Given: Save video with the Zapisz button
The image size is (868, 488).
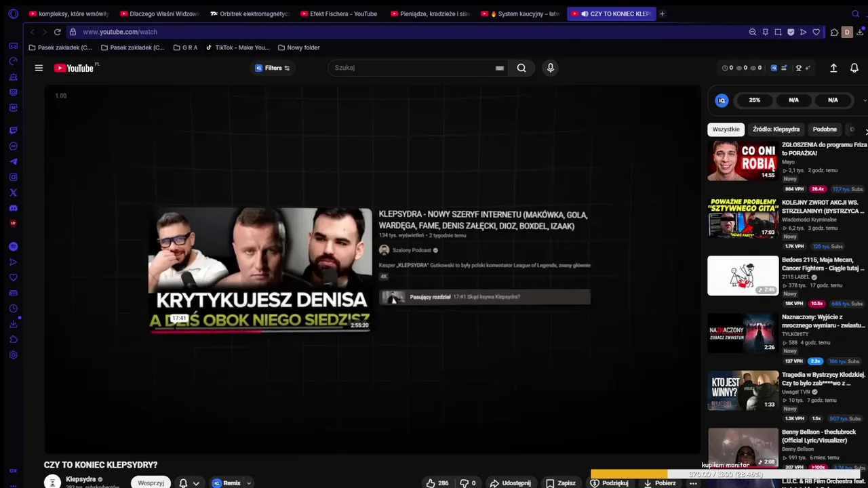Looking at the screenshot, I should [x=561, y=483].
